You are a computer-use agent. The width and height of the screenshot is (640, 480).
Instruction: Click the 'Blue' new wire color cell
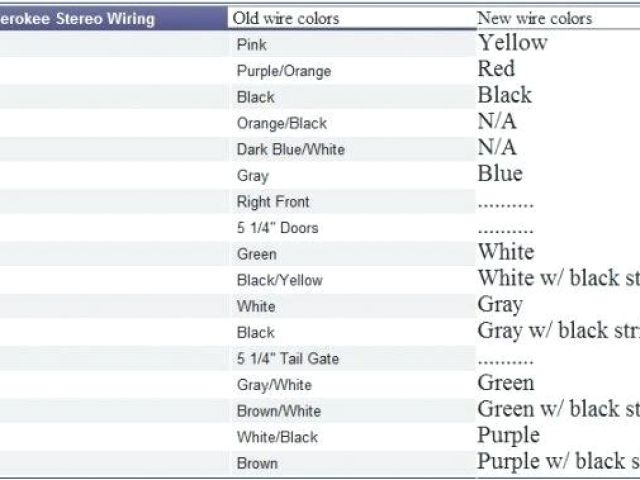click(x=500, y=174)
